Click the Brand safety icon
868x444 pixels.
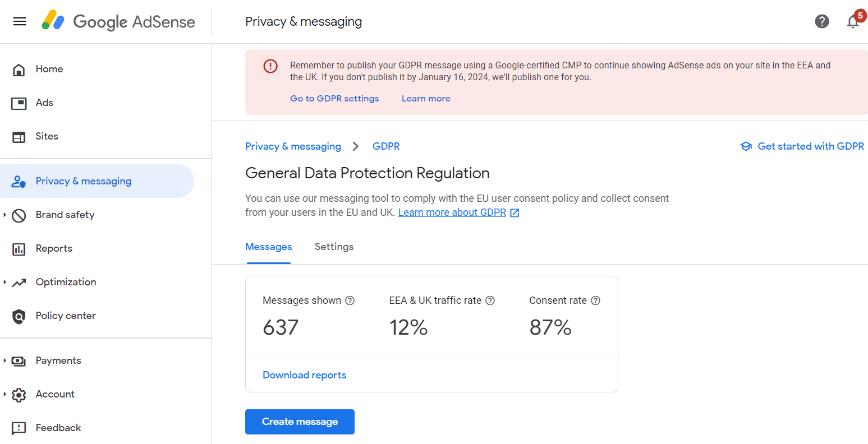tap(19, 215)
